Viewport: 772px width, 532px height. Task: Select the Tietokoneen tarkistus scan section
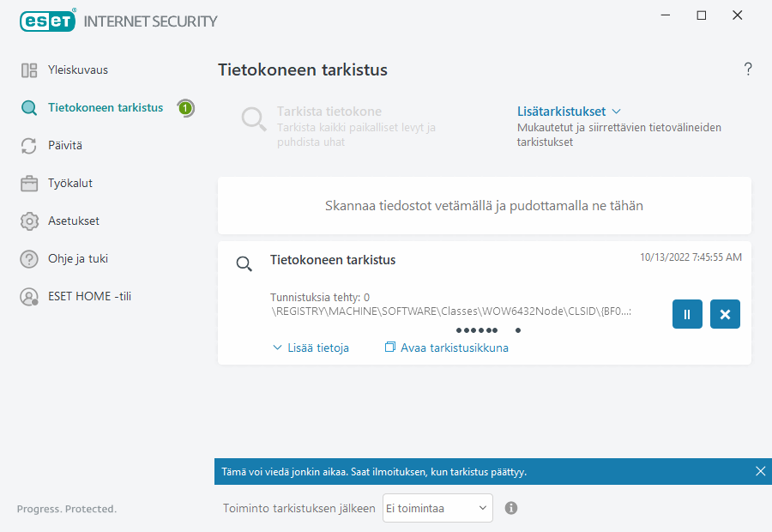[106, 107]
